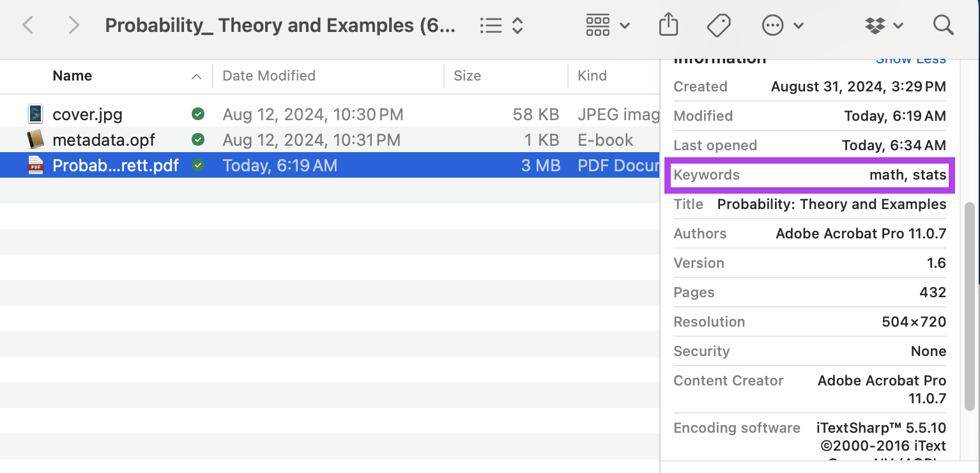Open the Search magnifier icon
Viewport: 980px width, 473px height.
(943, 26)
